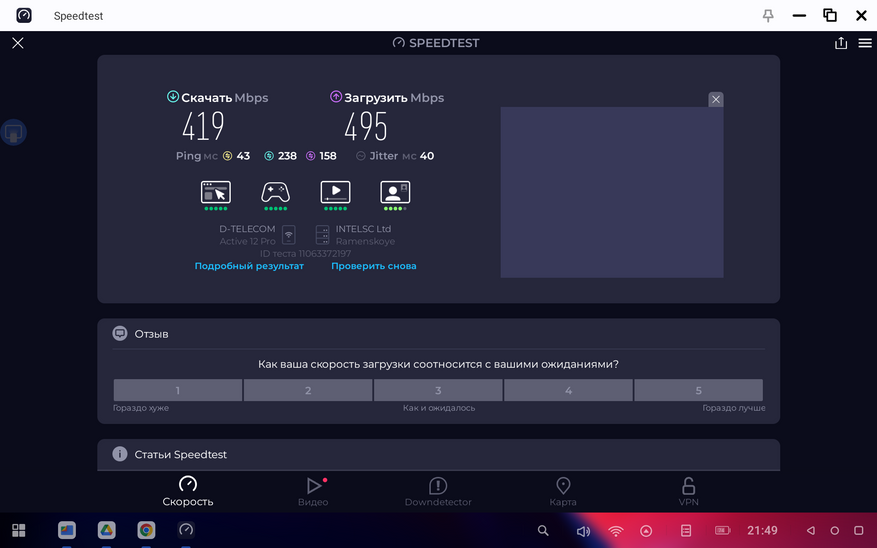Switch to the Downdetector tab
The image size is (877, 548).
438,492
